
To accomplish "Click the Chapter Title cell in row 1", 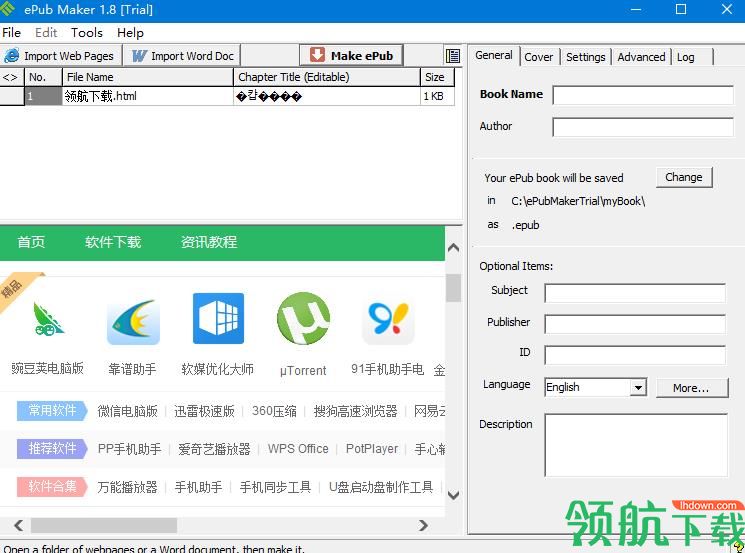I will pos(327,96).
